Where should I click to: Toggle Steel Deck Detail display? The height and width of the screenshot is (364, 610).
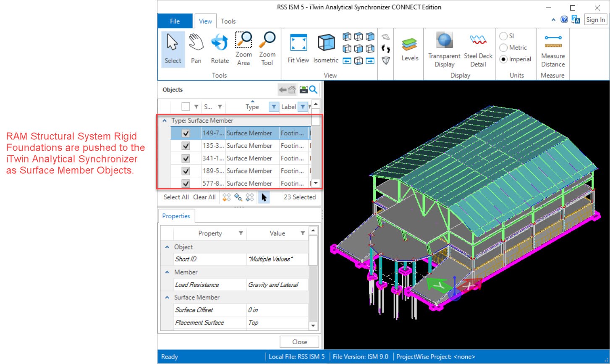[478, 49]
